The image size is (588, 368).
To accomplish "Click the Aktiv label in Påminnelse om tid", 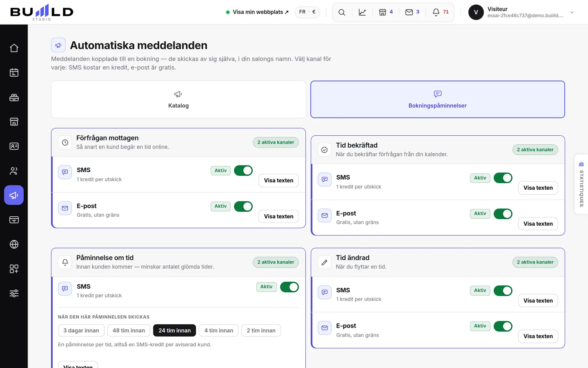I will point(266,287).
